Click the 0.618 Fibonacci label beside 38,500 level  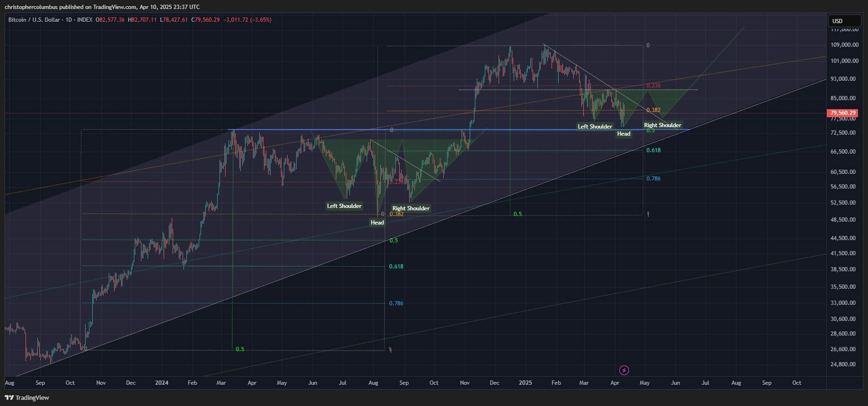click(396, 267)
